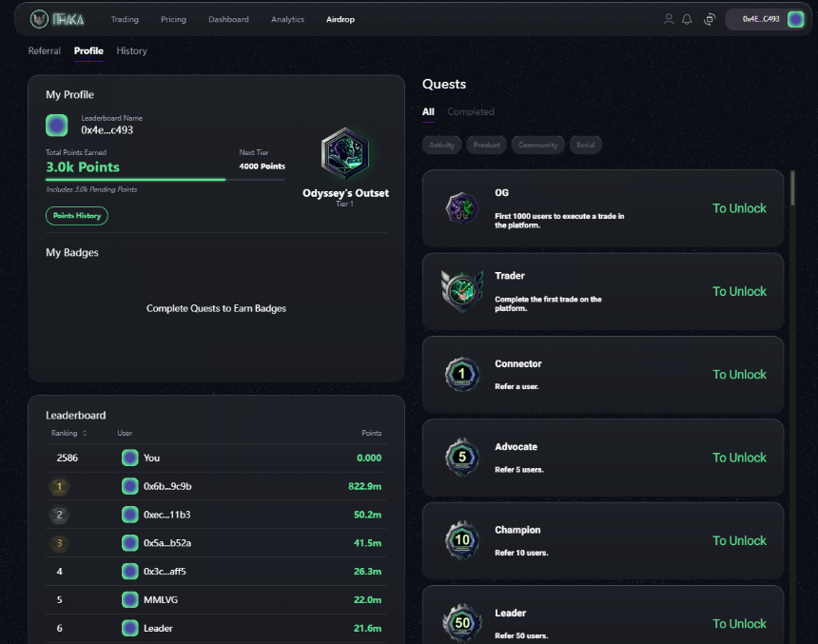
Task: Click To Unlock on OG quest
Action: [739, 208]
